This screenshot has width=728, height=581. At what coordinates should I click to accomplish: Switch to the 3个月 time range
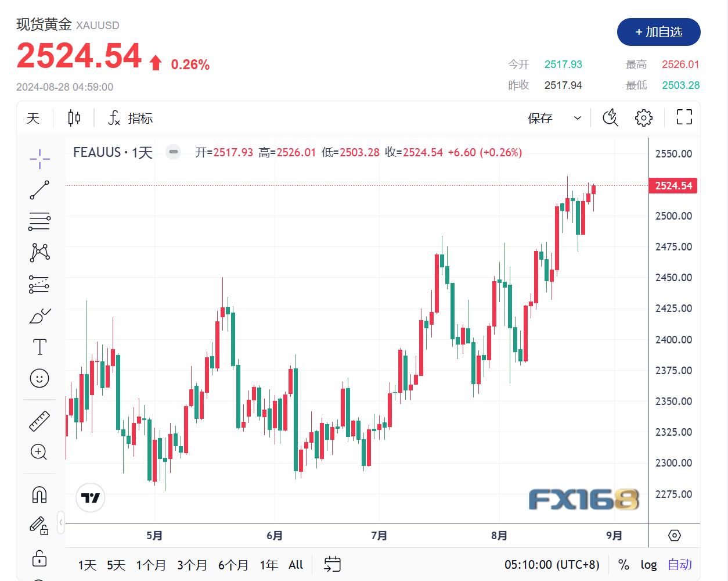[192, 565]
